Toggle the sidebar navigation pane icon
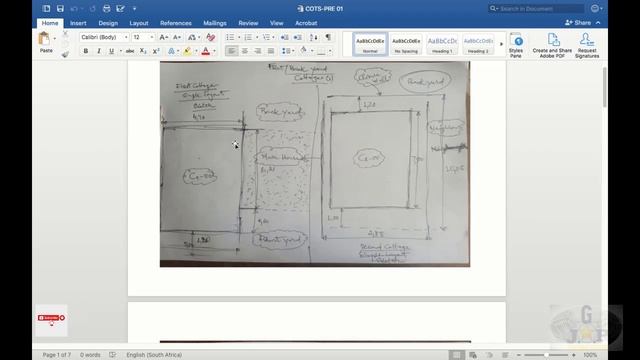This screenshot has height=360, width=640. click(46, 9)
